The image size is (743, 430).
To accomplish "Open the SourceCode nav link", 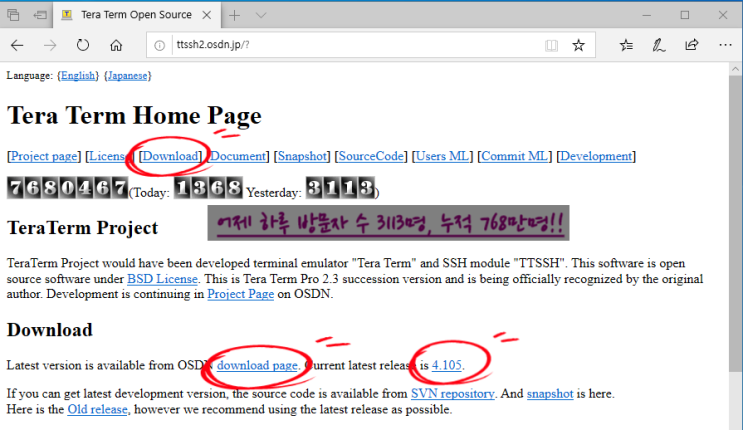I will [371, 156].
